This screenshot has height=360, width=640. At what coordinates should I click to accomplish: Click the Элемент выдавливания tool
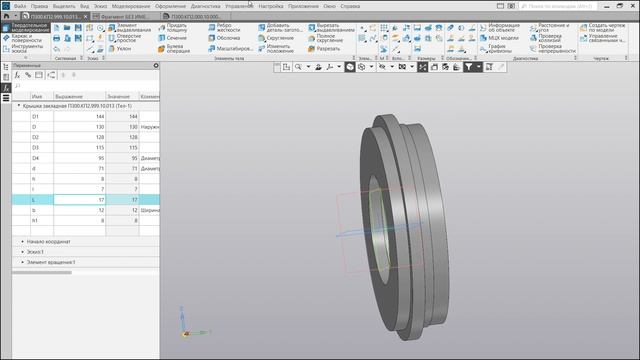(x=129, y=27)
